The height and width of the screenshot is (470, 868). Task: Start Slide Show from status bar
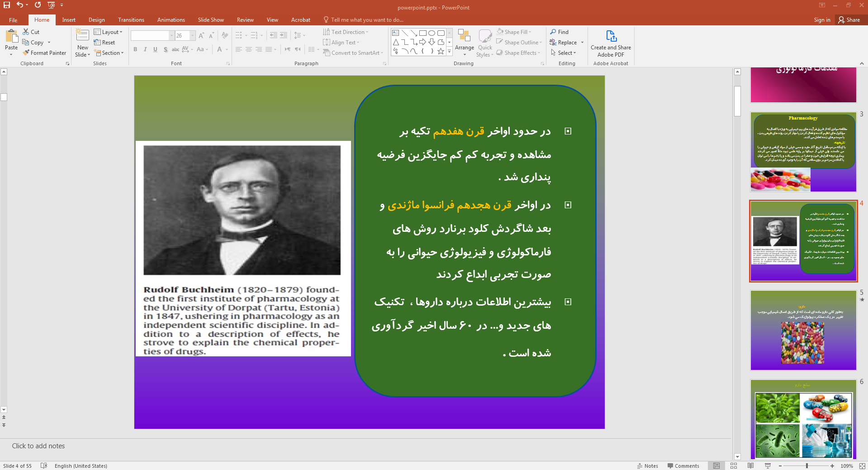[x=768, y=465]
